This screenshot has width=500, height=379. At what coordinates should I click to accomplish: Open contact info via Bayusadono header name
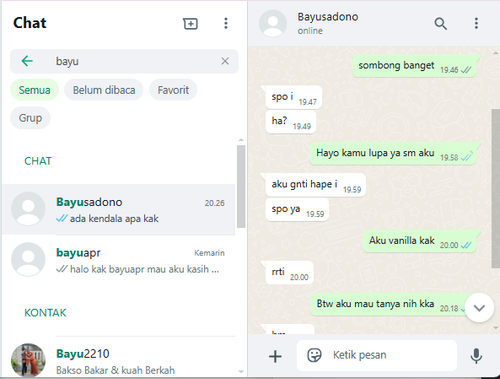click(328, 17)
